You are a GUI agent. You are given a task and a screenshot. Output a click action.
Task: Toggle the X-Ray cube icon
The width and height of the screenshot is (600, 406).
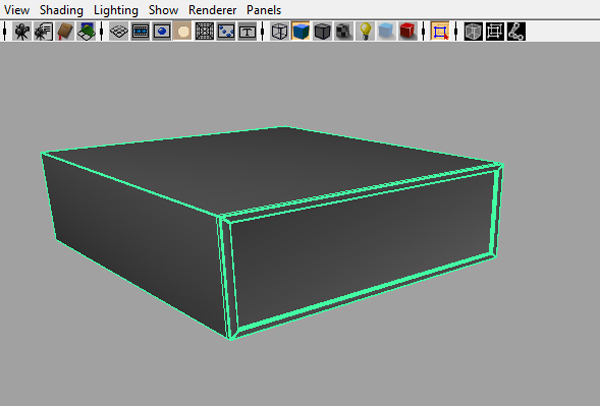click(473, 31)
